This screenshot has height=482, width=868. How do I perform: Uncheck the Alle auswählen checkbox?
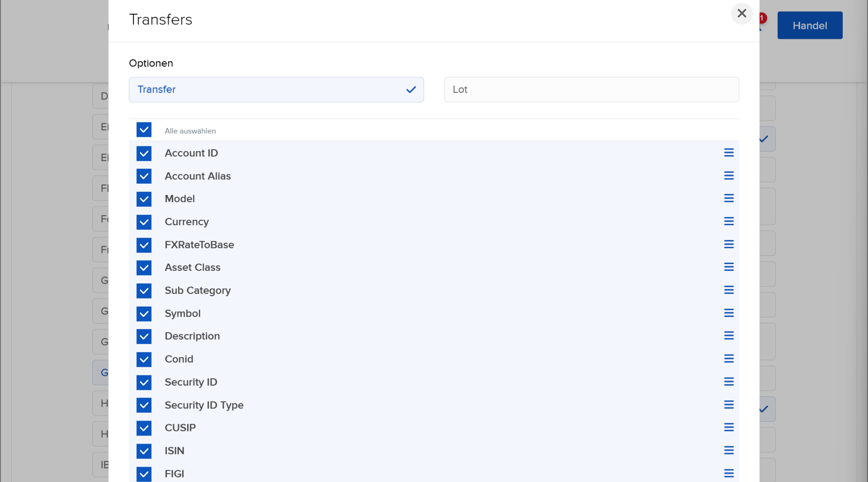[x=144, y=130]
